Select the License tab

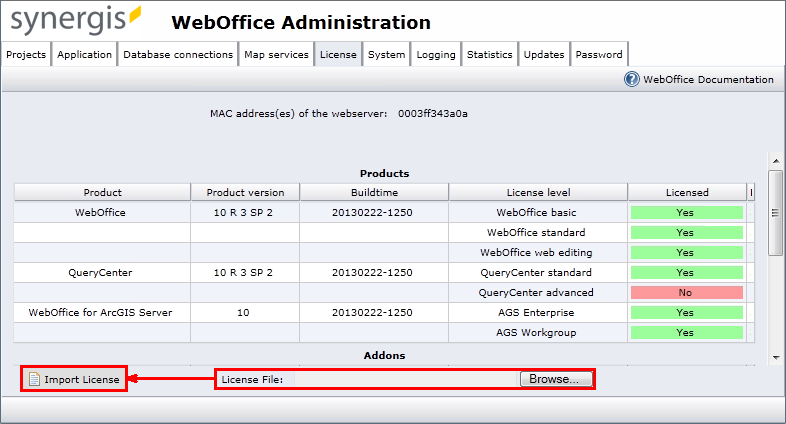[x=338, y=55]
